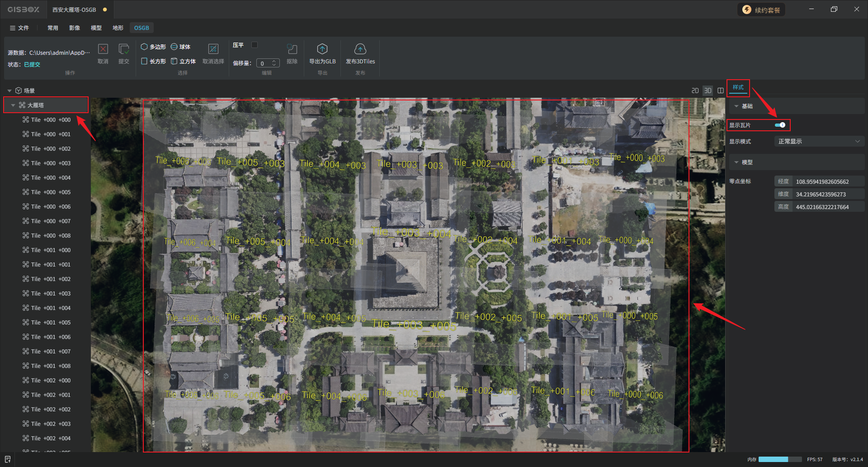This screenshot has width=868, height=467.
Task: Select Tile +001 +003 in tree
Action: click(51, 294)
